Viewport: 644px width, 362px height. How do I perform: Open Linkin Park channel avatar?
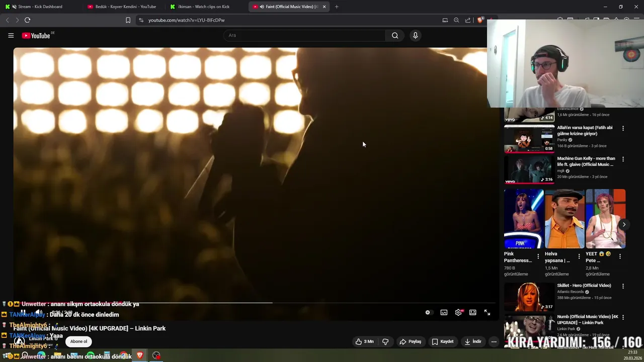(20, 341)
